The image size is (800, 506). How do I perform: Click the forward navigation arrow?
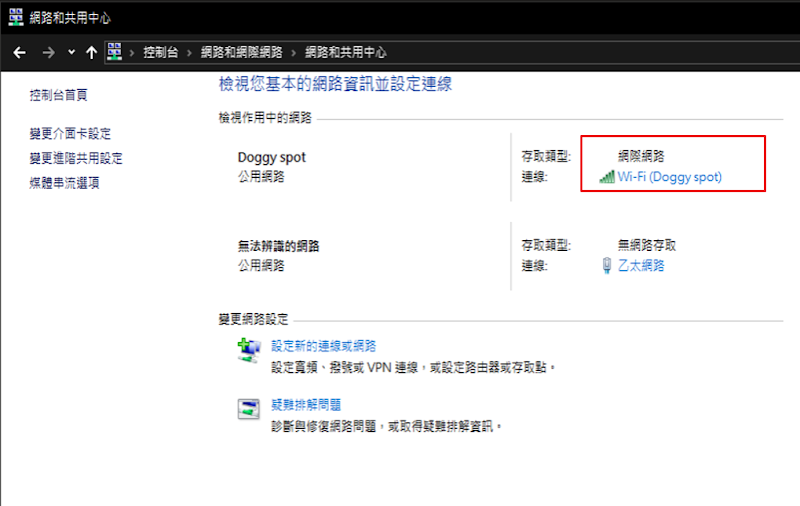(x=48, y=53)
